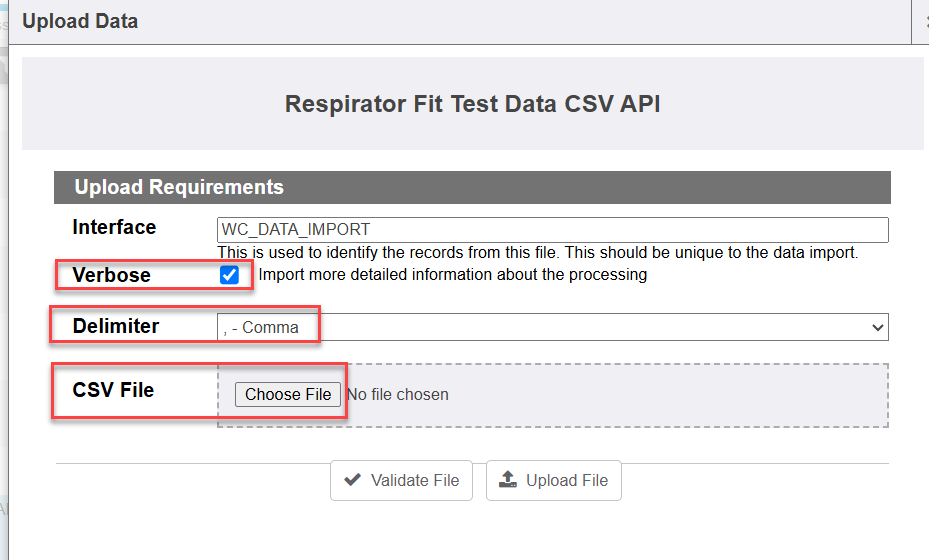Click the Delimiter dropdown chevron arrow
The height and width of the screenshot is (560, 929).
[x=878, y=327]
